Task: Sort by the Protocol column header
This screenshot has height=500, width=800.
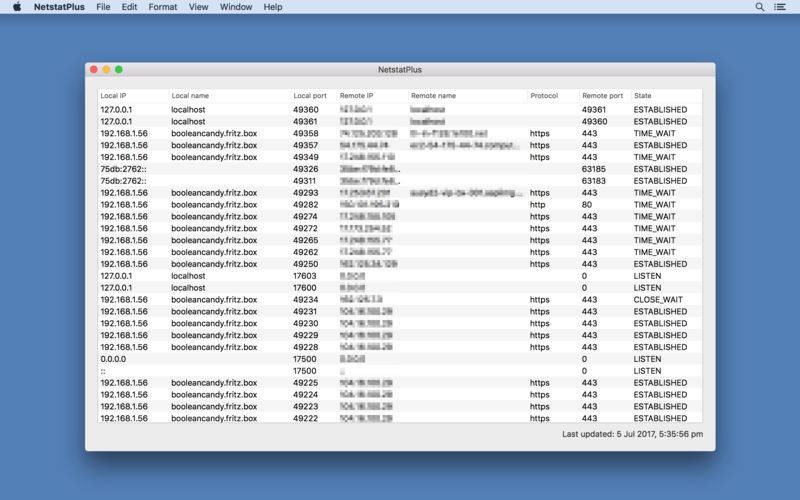Action: click(544, 95)
